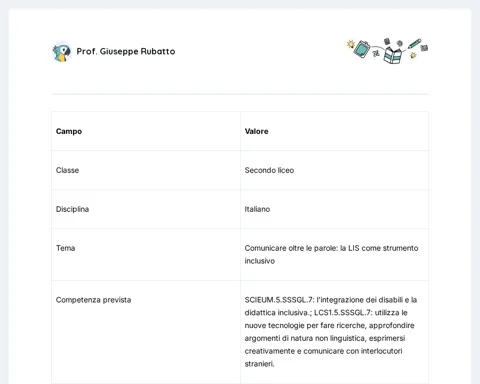Viewport: 480px width, 384px height.
Task: Click the green pencil illustration
Action: (414, 43)
